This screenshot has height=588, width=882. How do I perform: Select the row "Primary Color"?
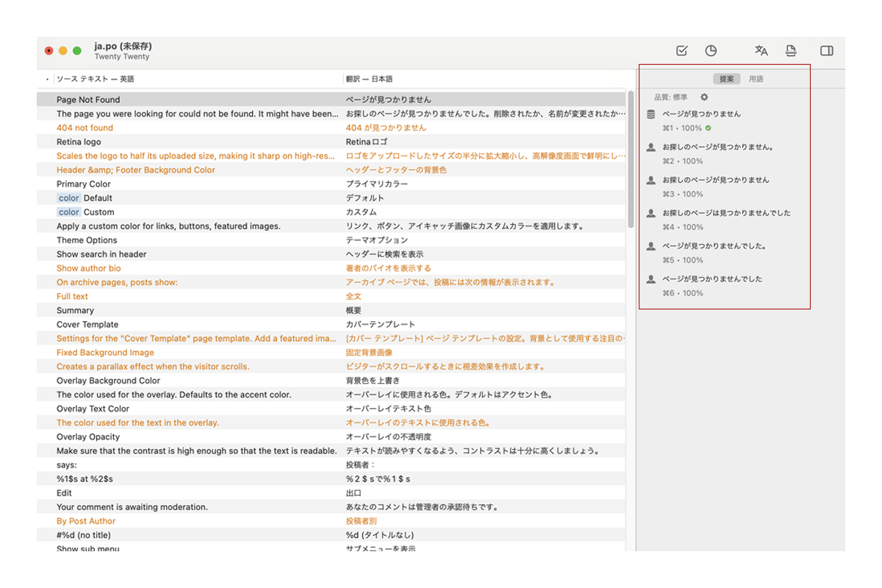point(331,184)
